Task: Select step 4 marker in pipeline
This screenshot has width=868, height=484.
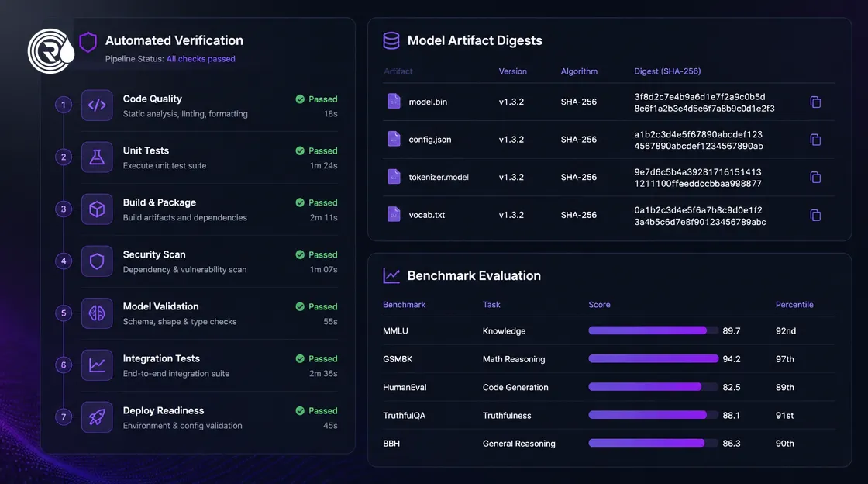Action: [x=64, y=261]
